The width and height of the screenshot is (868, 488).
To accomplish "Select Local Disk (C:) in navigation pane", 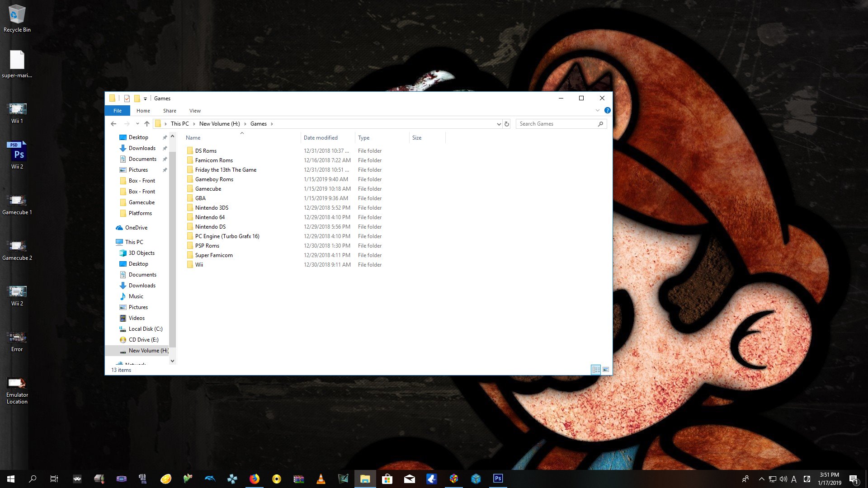I will 145,329.
